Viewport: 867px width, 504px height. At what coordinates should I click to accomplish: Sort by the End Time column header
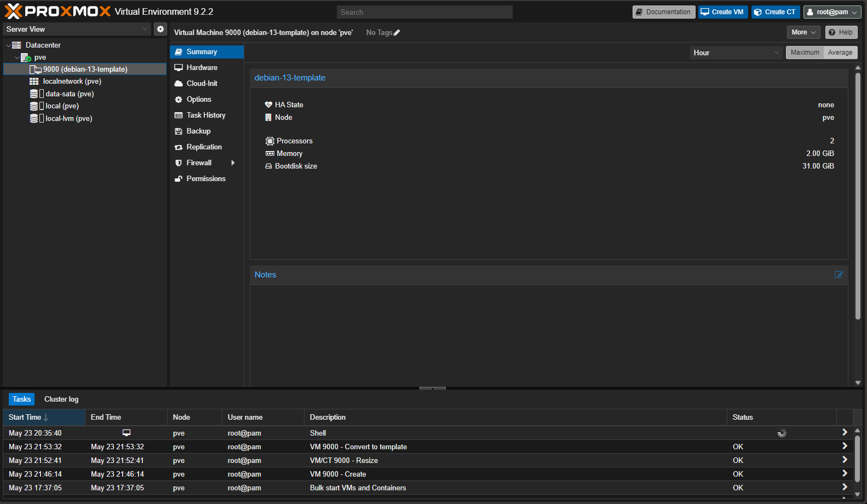(126, 418)
